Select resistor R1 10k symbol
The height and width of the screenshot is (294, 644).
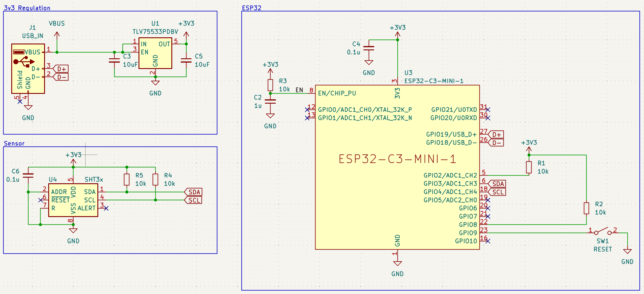pos(529,167)
